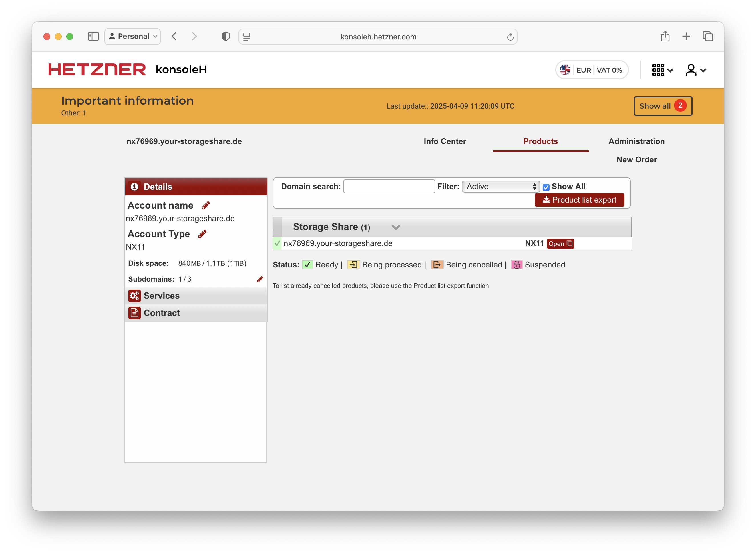This screenshot has height=553, width=756.
Task: Click the VAT 0% selector
Action: tap(609, 70)
